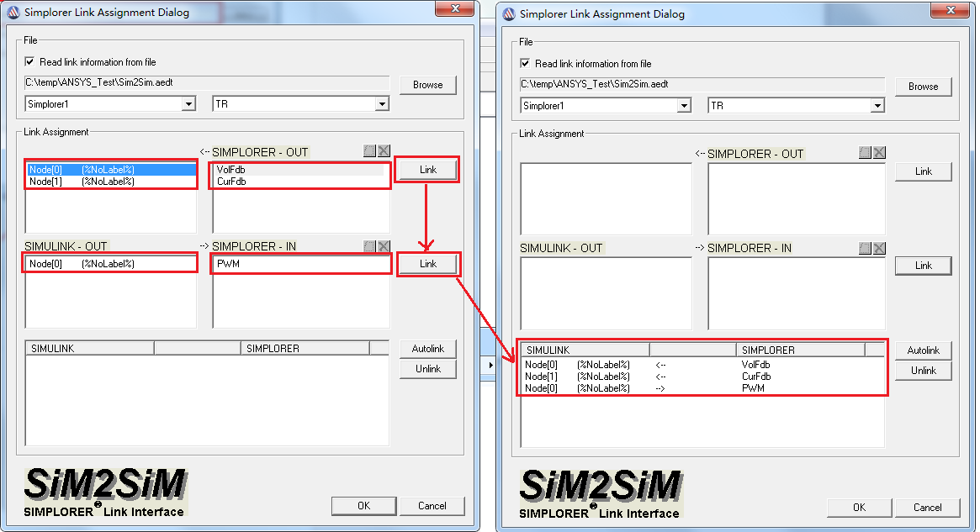Click the selection-box icon for right dialog's SIMPLORER - IN

tap(865, 248)
